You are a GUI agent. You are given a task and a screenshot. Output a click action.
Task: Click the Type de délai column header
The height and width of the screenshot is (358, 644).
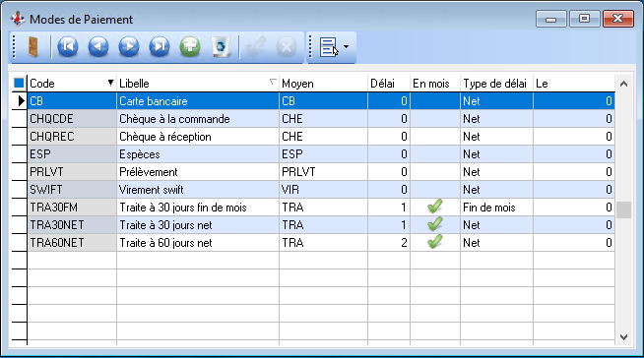[x=496, y=84]
